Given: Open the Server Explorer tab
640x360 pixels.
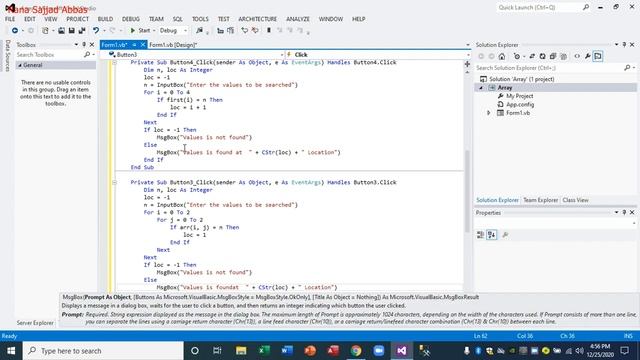Looking at the screenshot, I should pyautogui.click(x=35, y=323).
